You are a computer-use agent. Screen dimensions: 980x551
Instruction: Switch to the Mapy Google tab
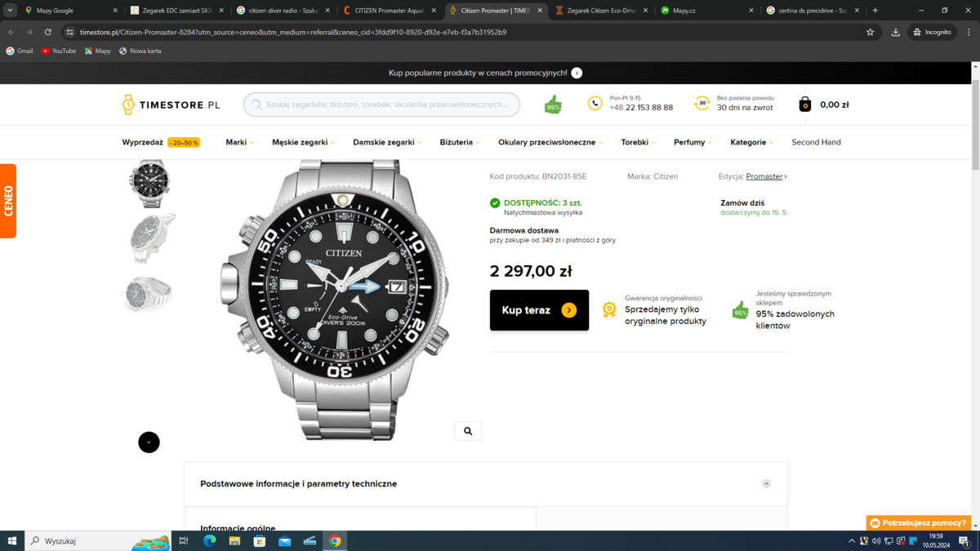point(69,11)
